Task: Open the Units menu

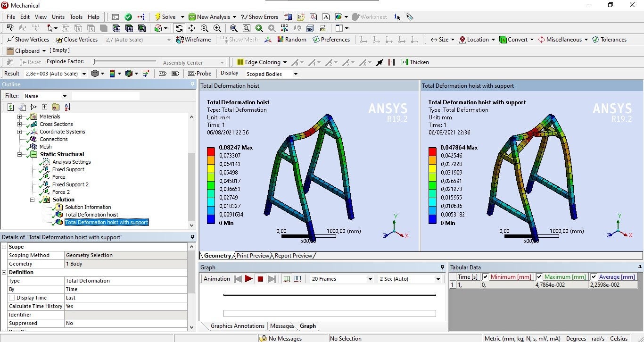Action: tap(58, 17)
